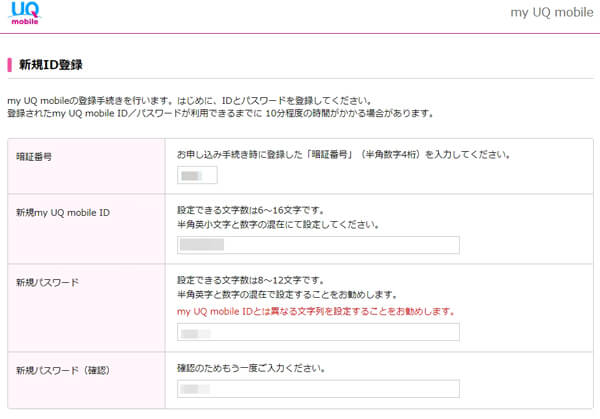Click the 設定できる文字数は8～12文字です text
The height and width of the screenshot is (419, 600).
[x=251, y=280]
